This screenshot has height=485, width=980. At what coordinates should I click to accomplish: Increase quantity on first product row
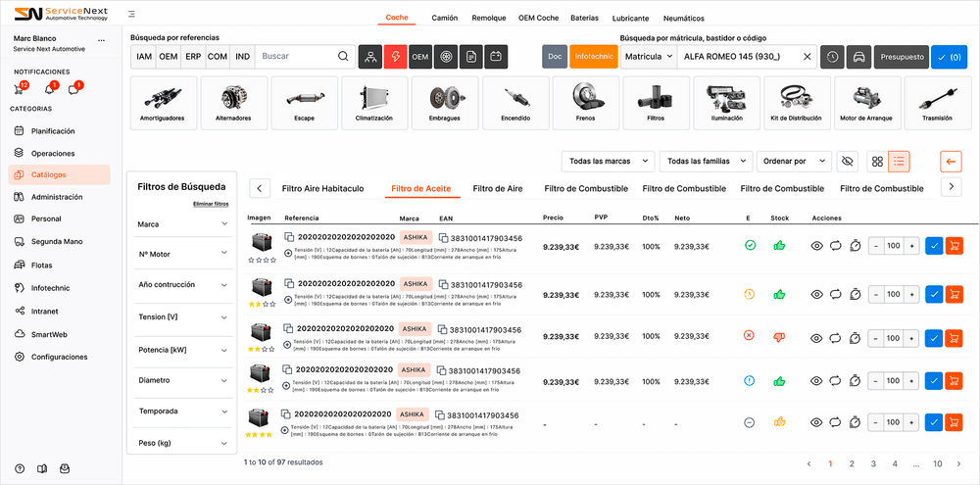click(911, 246)
